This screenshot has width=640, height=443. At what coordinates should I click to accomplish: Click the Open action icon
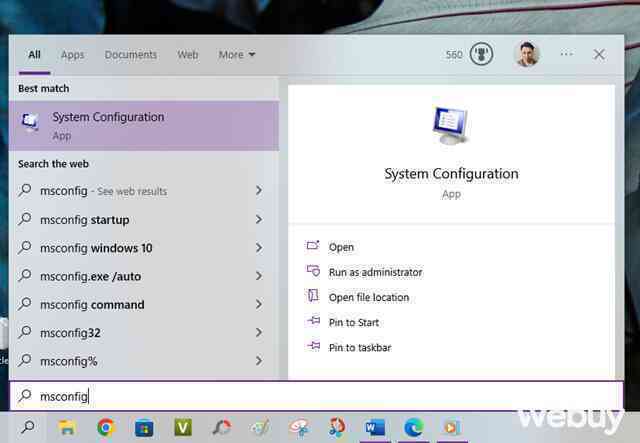point(313,246)
